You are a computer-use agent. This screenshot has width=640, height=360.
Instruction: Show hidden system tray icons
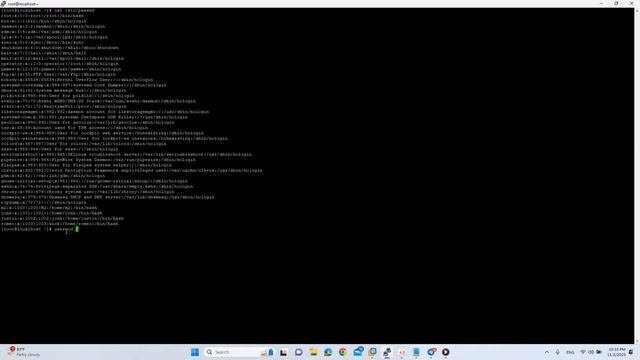(x=547, y=352)
